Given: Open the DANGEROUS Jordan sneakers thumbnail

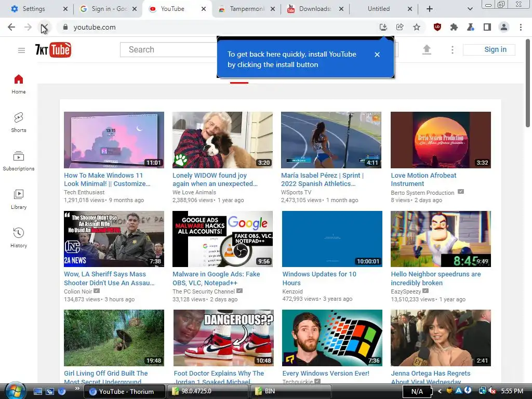Looking at the screenshot, I should [x=223, y=338].
